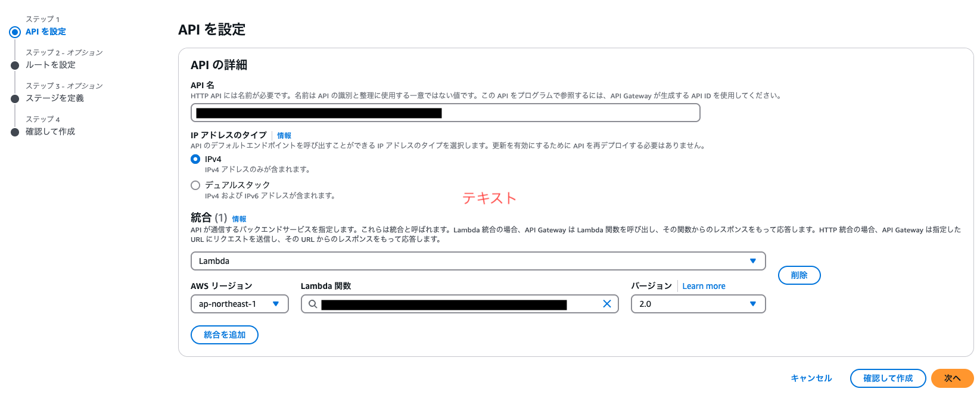
Task: Click the IPv4 アドレスのみが含まれます description text
Action: (257, 170)
